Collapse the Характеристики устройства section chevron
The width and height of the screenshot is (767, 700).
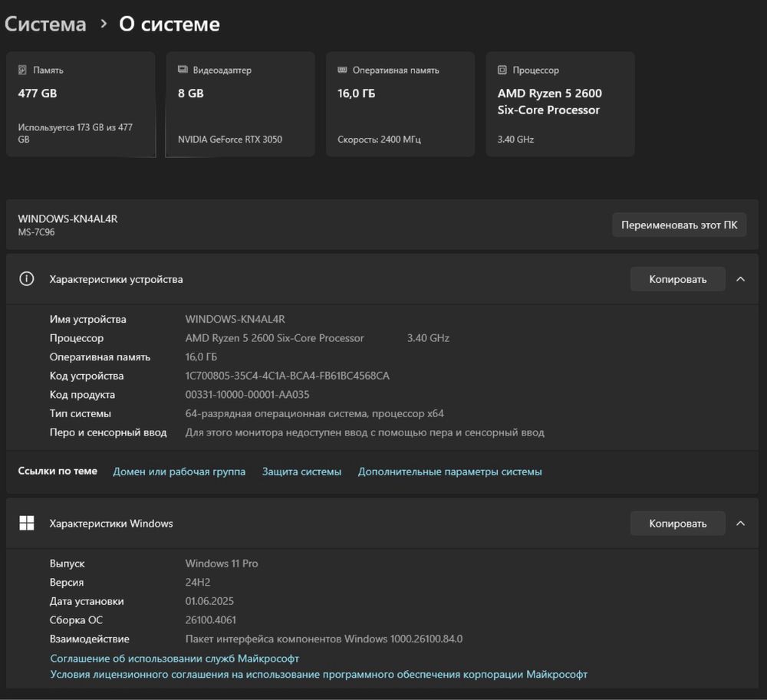pyautogui.click(x=741, y=279)
